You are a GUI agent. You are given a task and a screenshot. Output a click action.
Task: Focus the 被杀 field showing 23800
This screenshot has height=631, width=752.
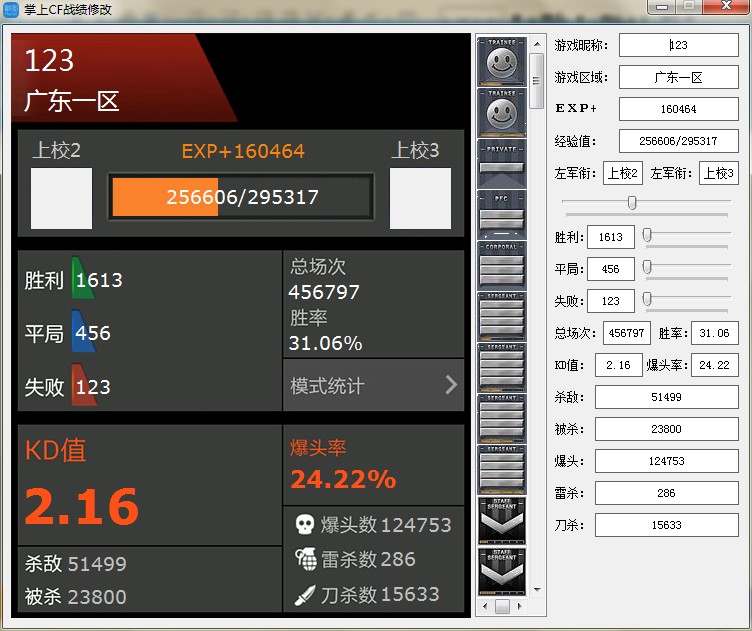667,429
